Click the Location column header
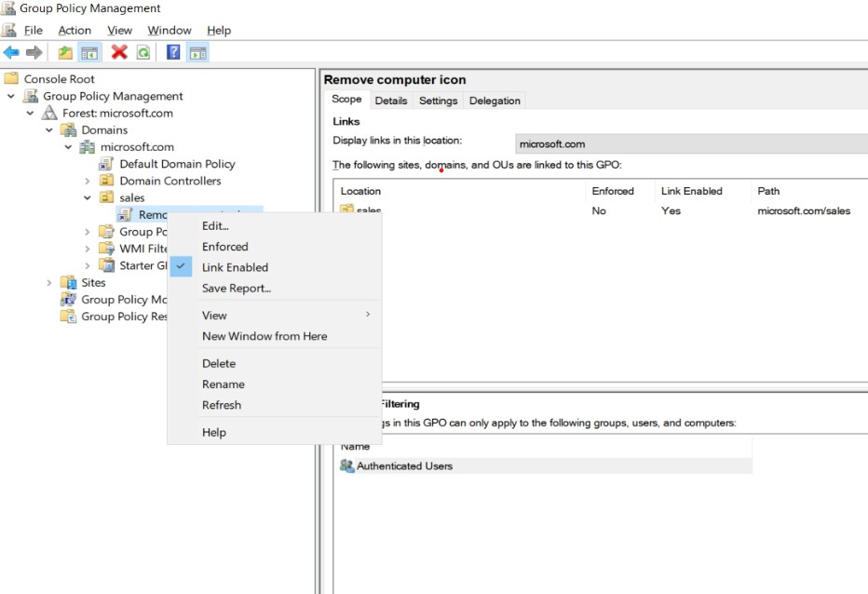 click(x=461, y=191)
